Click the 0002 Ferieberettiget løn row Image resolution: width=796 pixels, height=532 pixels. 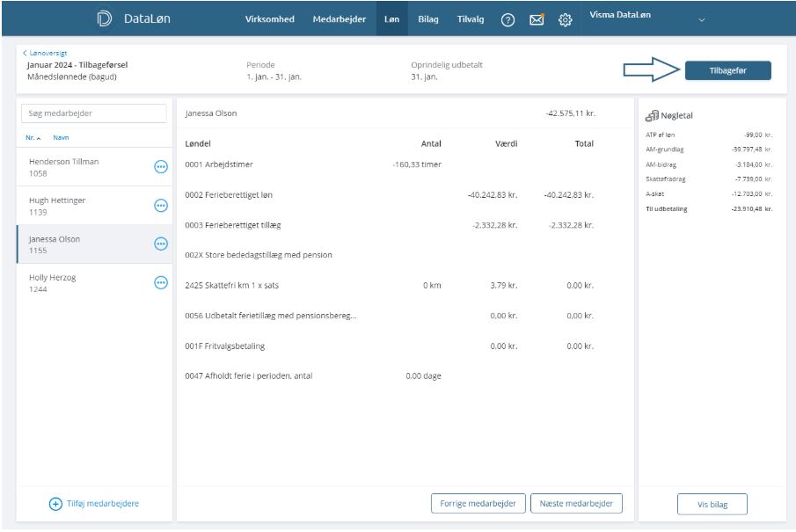point(390,195)
